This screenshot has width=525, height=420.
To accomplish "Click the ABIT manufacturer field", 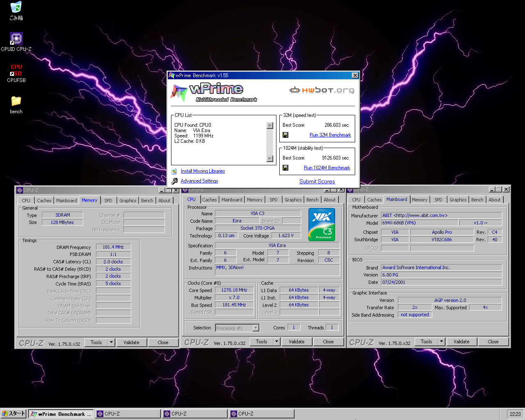I will click(x=442, y=215).
